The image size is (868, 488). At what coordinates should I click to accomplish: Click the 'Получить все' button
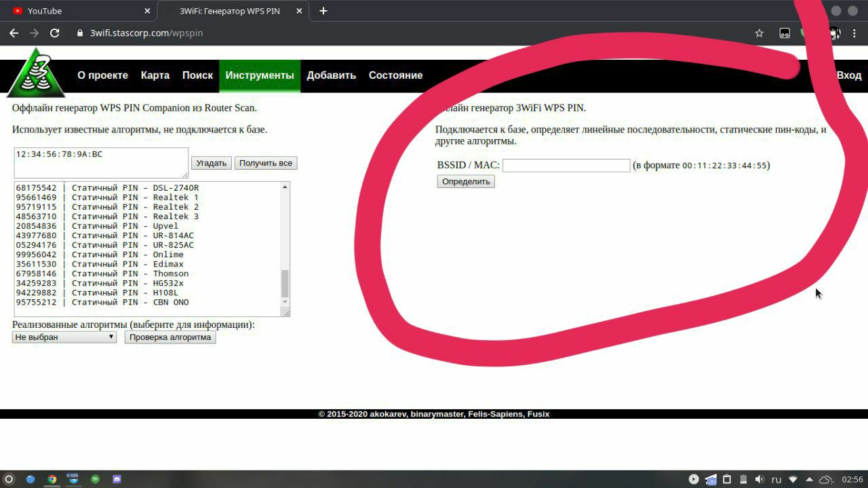click(266, 163)
